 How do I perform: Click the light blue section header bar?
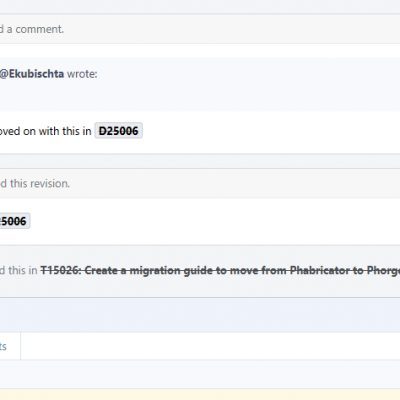pos(200,315)
